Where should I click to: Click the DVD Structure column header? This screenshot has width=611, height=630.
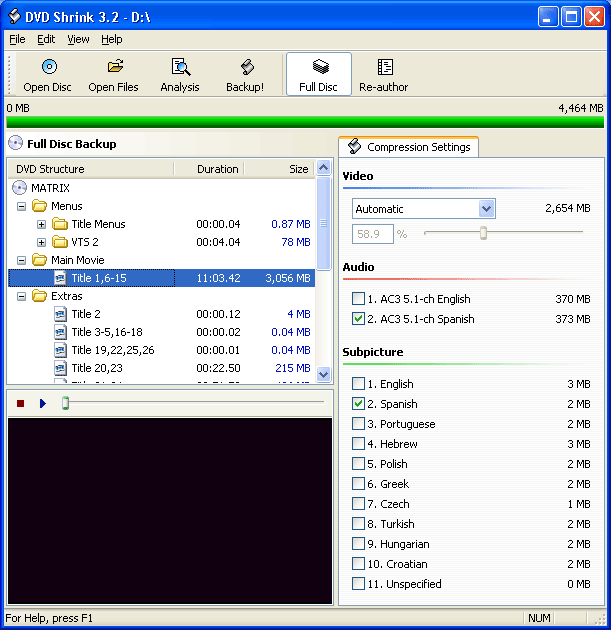click(x=91, y=169)
